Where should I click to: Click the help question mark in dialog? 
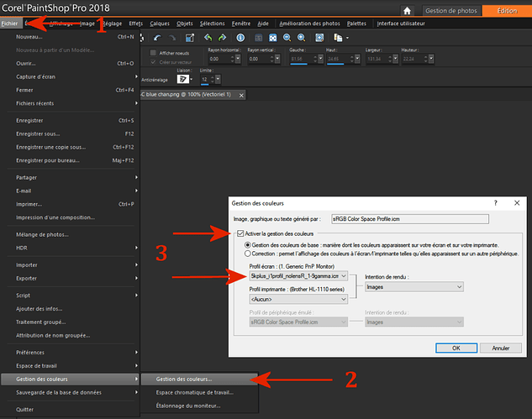pos(497,203)
